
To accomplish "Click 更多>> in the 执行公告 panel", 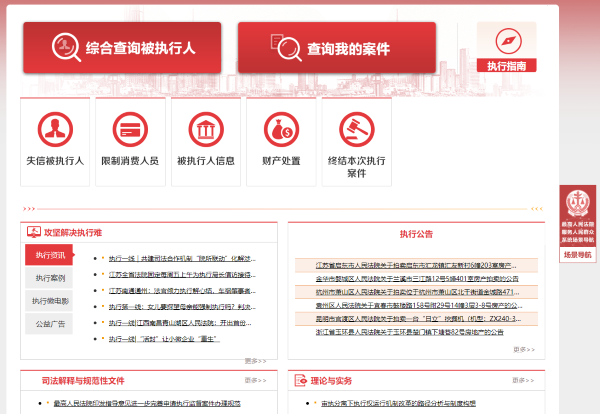I will pyautogui.click(x=524, y=349).
